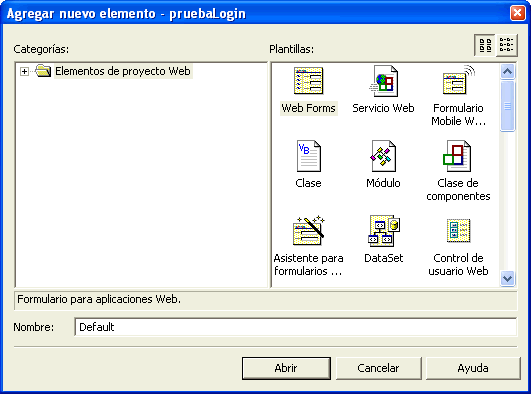Close the Agregar nuevo elemento dialog
531x394 pixels.
(x=517, y=14)
